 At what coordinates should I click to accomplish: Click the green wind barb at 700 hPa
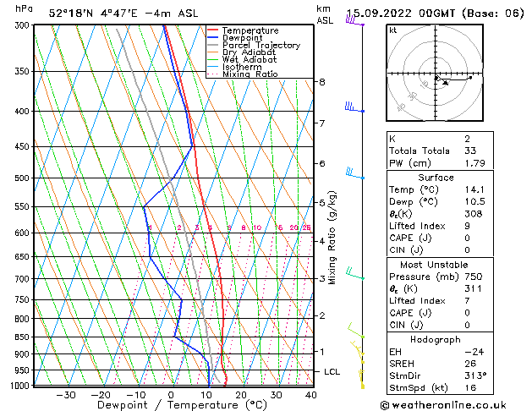[355, 274]
